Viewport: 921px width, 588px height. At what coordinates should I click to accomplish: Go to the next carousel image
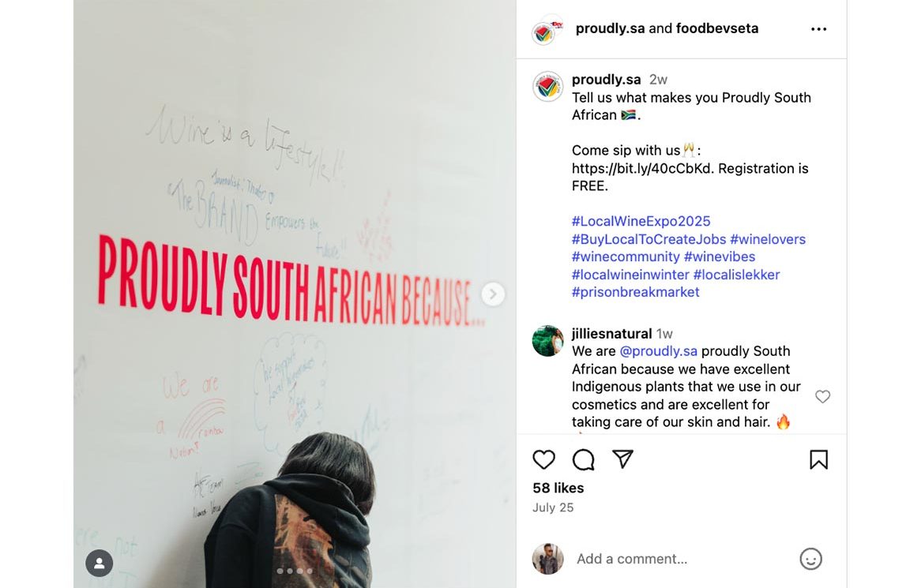click(493, 294)
